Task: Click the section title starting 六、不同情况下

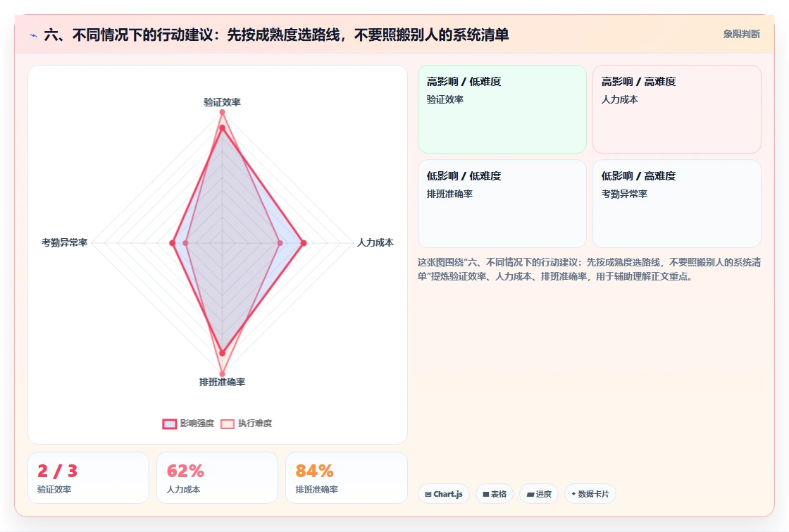Action: [276, 35]
